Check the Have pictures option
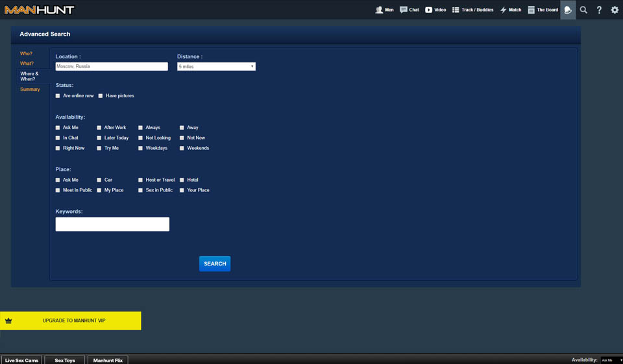The width and height of the screenshot is (623, 364). (x=101, y=96)
